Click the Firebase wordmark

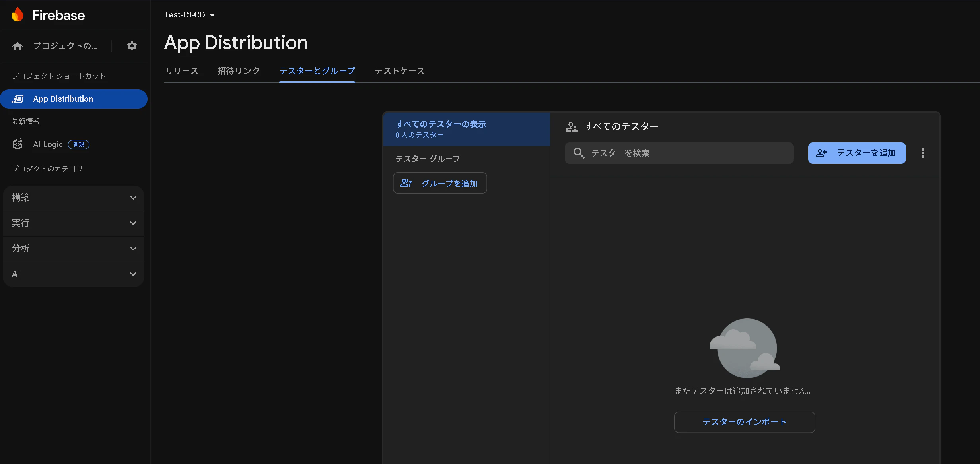click(x=58, y=15)
